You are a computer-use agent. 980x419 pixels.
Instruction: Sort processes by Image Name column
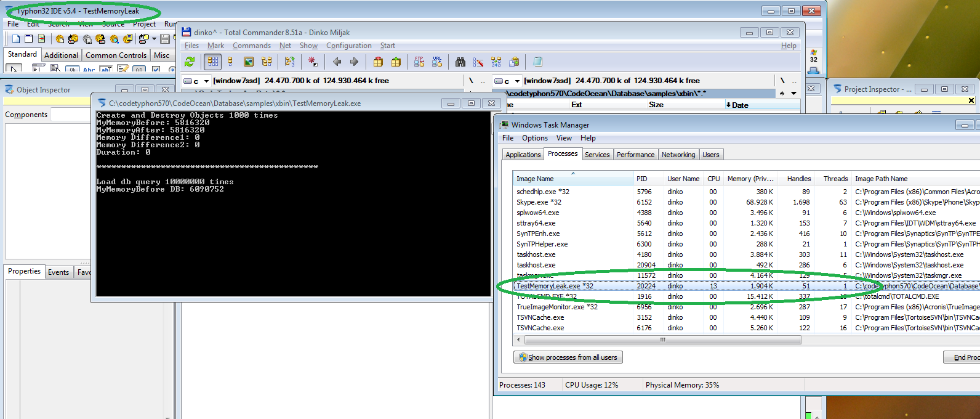(574, 179)
